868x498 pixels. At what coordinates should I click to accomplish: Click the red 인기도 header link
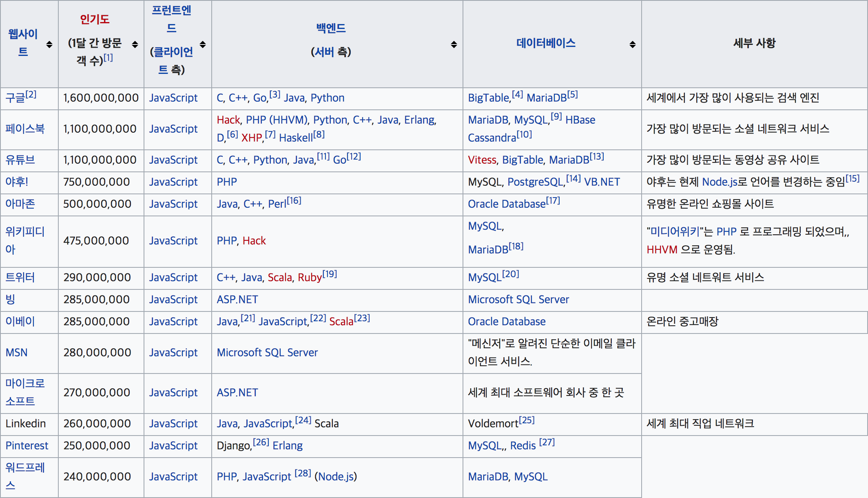[x=95, y=19]
